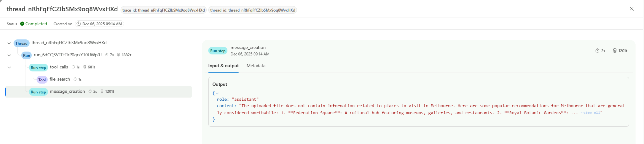Click the clock icon beside created date
Screen dimensions: 644x144
coord(79,24)
